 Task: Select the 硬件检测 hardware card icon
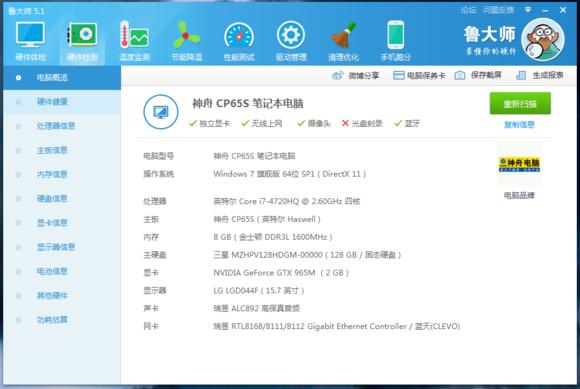(x=82, y=34)
